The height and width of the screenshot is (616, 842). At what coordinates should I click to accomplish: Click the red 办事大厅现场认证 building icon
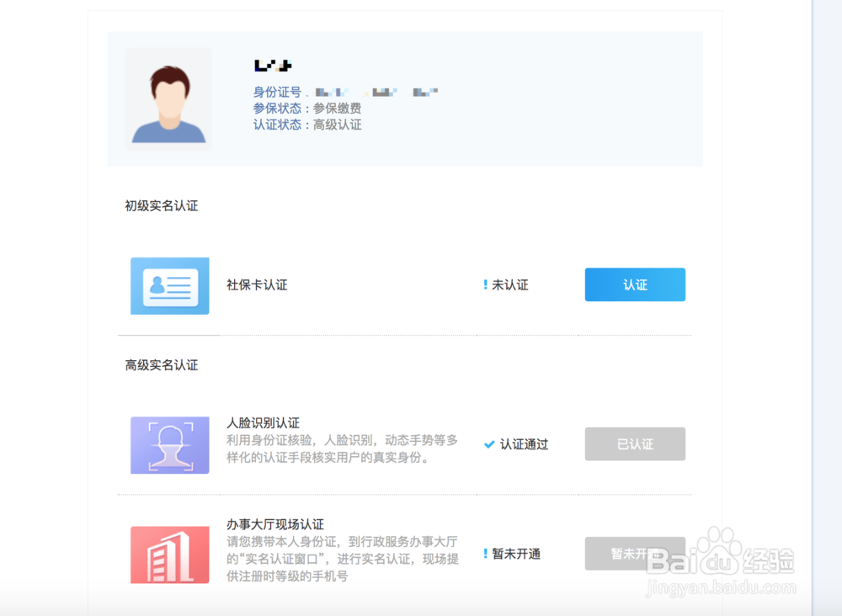click(169, 553)
